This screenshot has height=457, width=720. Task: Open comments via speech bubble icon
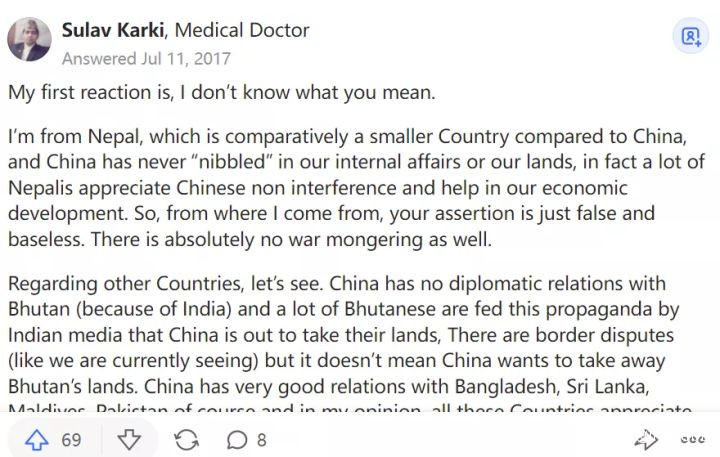click(x=237, y=440)
